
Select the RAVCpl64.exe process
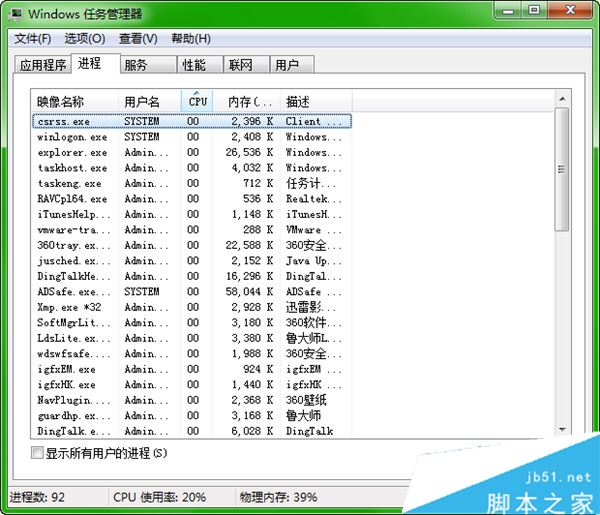(192, 199)
